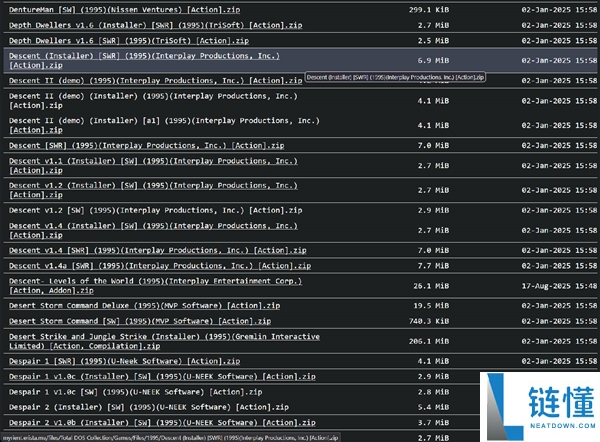This screenshot has width=600, height=442.
Task: Open Descent- Levels of the World addon zip
Action: coord(155,285)
